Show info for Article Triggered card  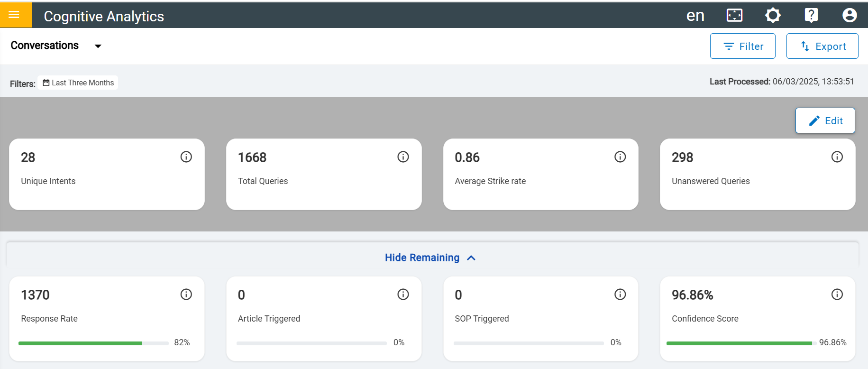(x=403, y=295)
